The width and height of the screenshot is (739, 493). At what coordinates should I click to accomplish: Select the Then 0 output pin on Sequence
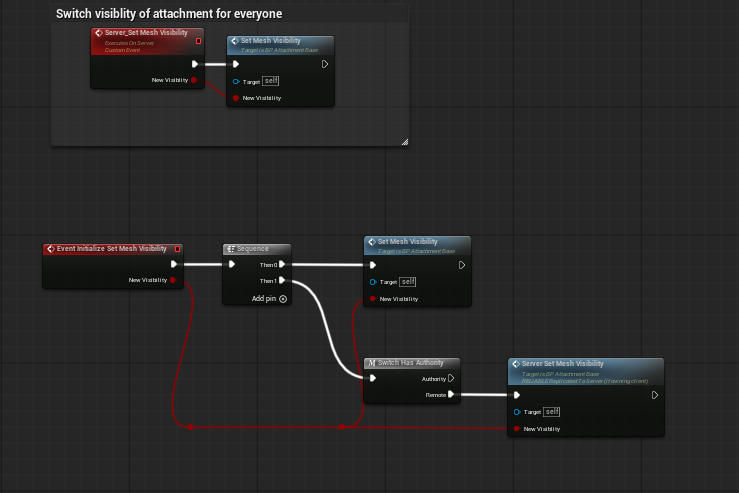(282, 265)
